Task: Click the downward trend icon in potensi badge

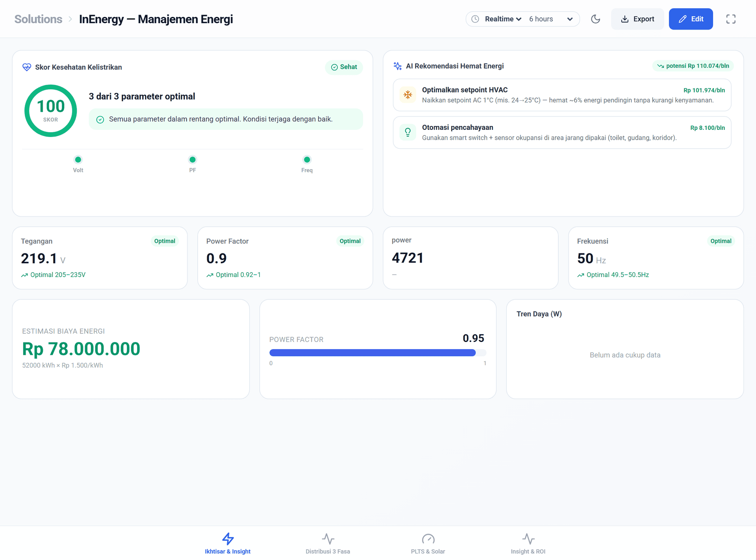Action: [660, 66]
